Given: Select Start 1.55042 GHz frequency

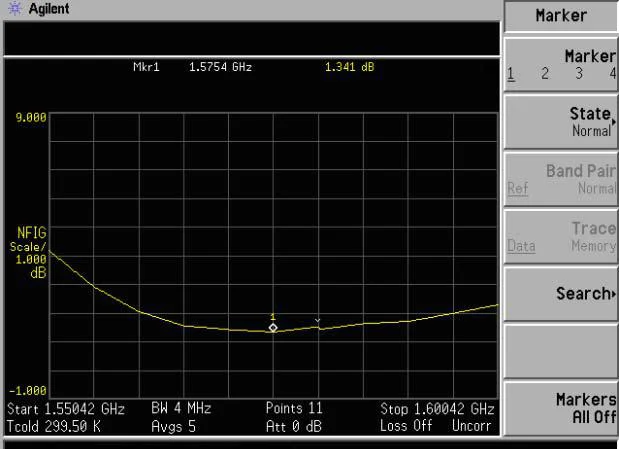Looking at the screenshot, I should (x=66, y=409).
